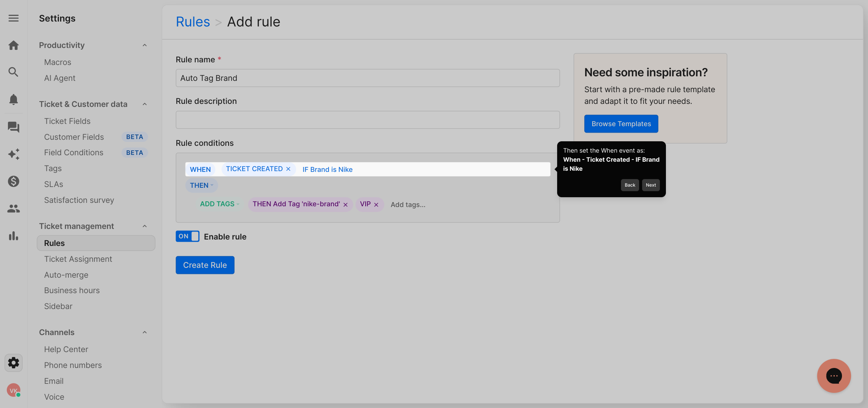868x408 pixels.
Task: Open the THEN action dropdown
Action: [x=202, y=185]
